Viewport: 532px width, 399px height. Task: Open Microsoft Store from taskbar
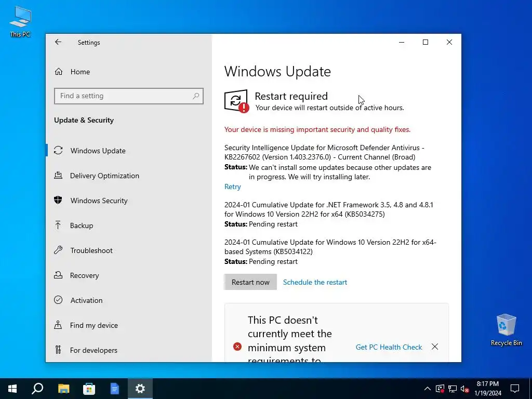89,389
